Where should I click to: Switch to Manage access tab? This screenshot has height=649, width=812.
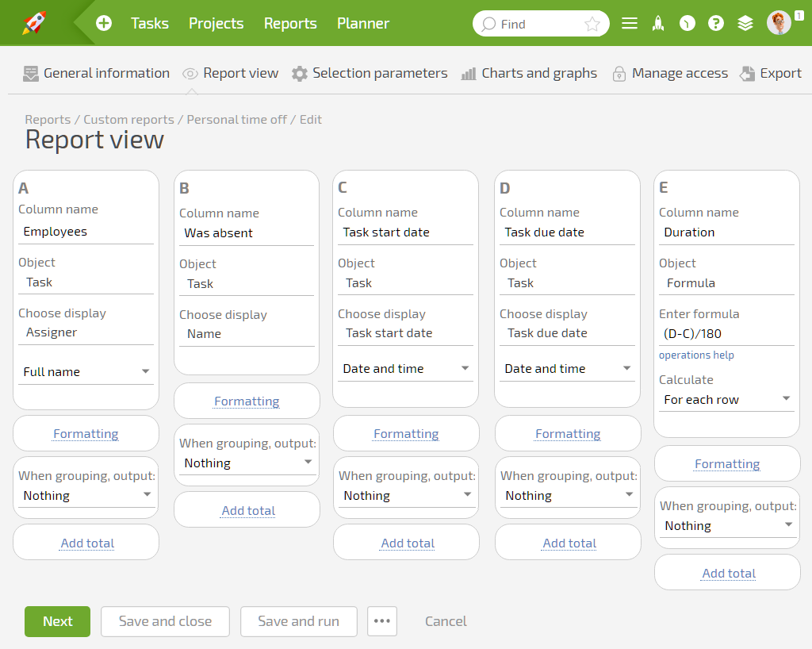(670, 74)
